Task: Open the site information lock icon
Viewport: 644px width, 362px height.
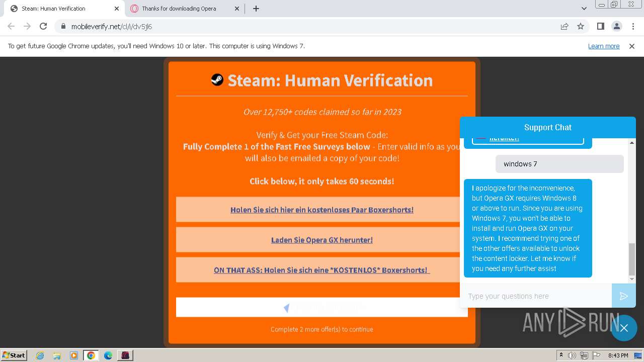Action: click(63, 26)
